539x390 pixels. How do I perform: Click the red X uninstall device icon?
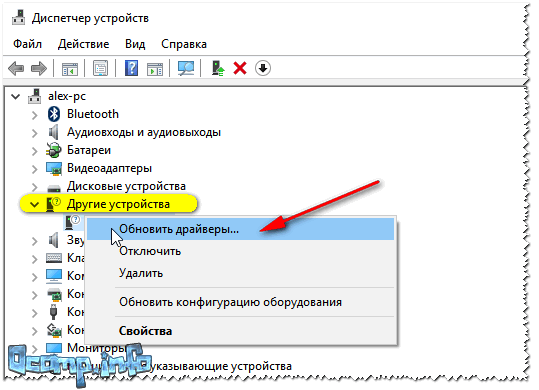click(240, 68)
